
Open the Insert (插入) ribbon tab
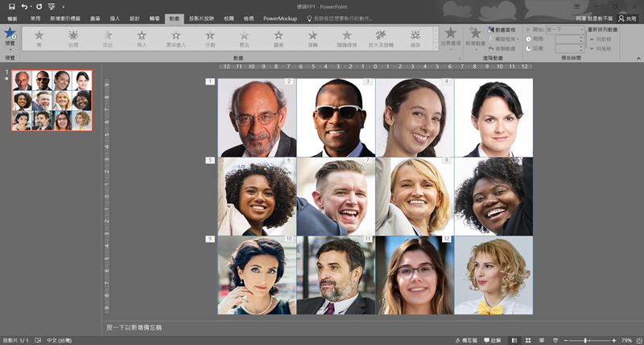(x=114, y=17)
